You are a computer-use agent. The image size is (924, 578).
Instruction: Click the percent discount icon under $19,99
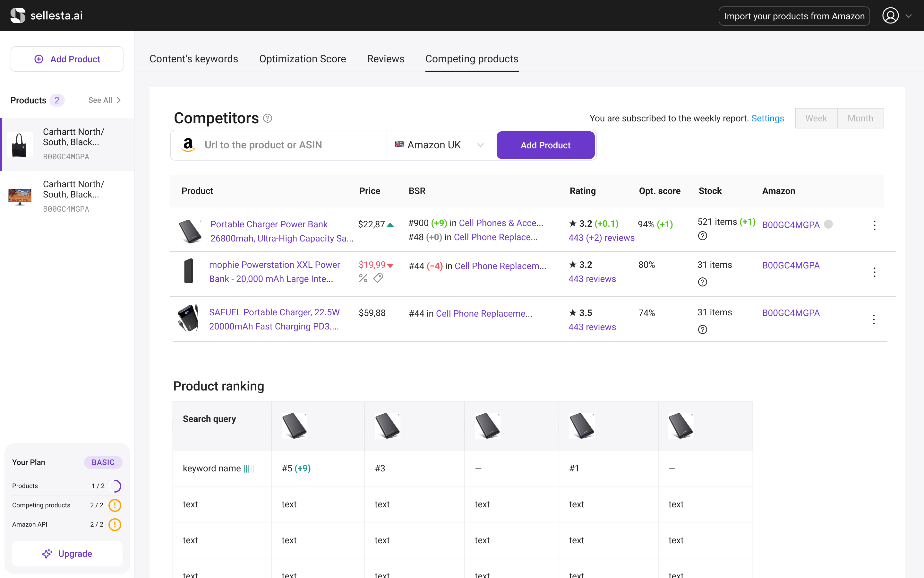pyautogui.click(x=363, y=278)
